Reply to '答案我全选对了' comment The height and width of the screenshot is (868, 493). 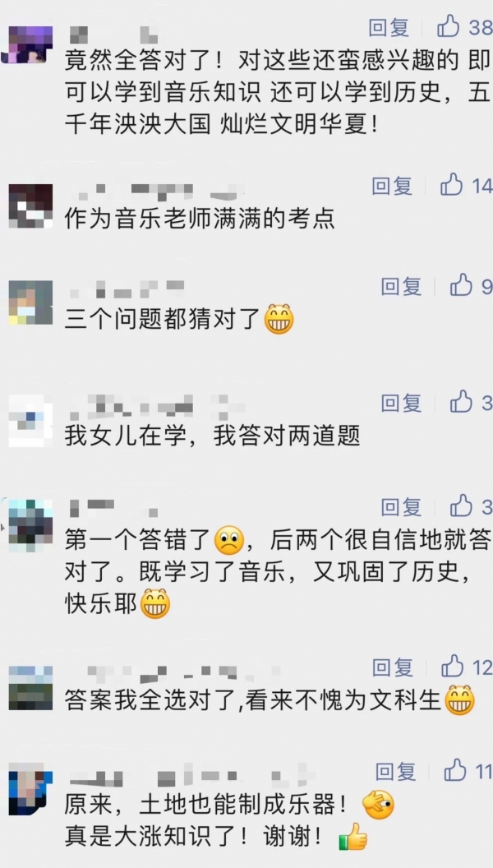392,667
